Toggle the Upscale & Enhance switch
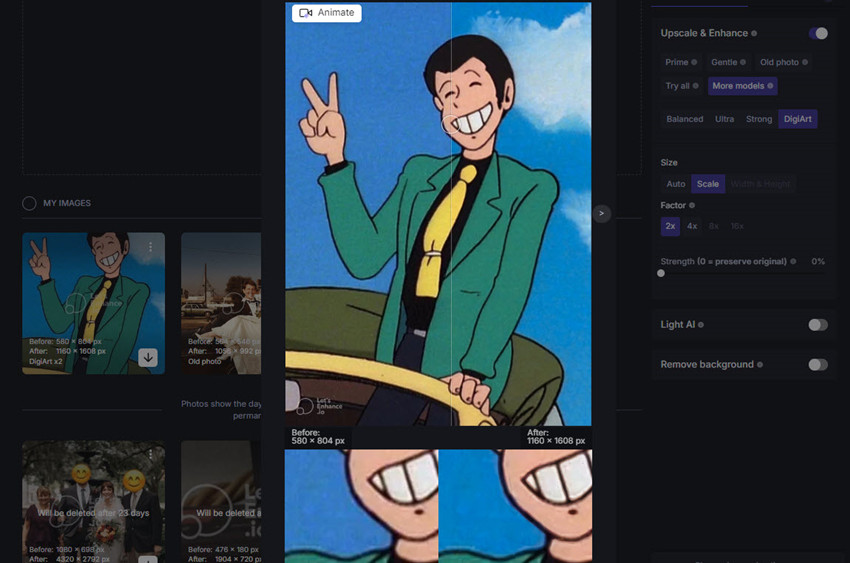This screenshot has height=563, width=850. [x=818, y=34]
